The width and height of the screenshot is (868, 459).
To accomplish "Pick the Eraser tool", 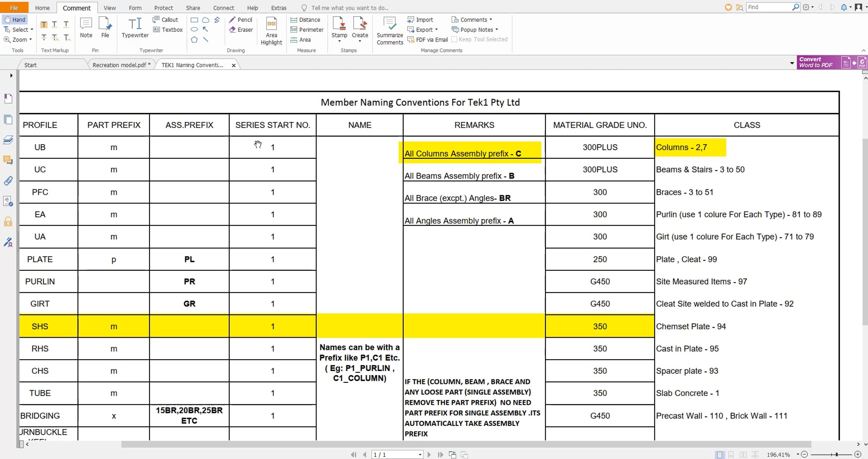I will pos(241,30).
